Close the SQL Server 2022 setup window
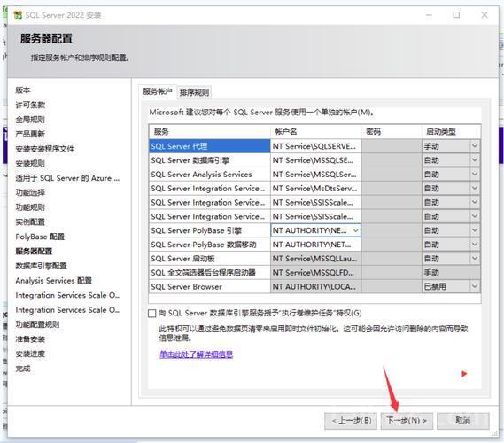The width and height of the screenshot is (504, 443). tap(485, 15)
